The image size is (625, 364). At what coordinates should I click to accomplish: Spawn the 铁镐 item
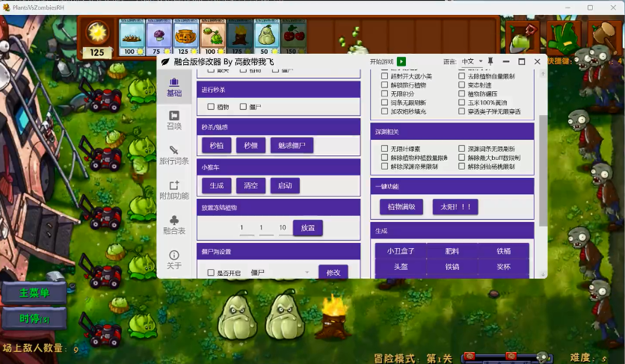pos(452,267)
